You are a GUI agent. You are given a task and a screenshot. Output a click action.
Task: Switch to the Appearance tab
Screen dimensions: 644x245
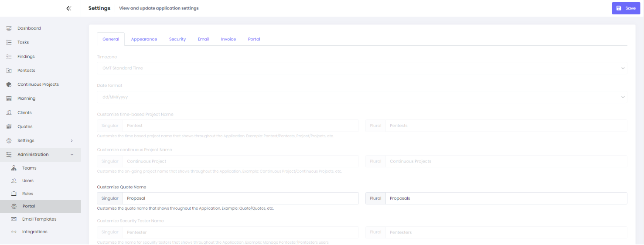click(144, 39)
